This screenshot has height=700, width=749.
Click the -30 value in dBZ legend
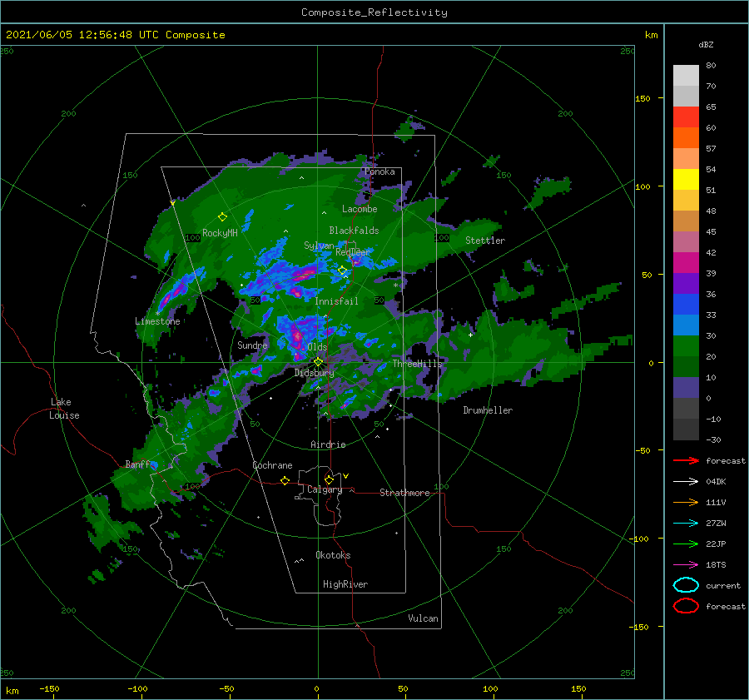(713, 439)
